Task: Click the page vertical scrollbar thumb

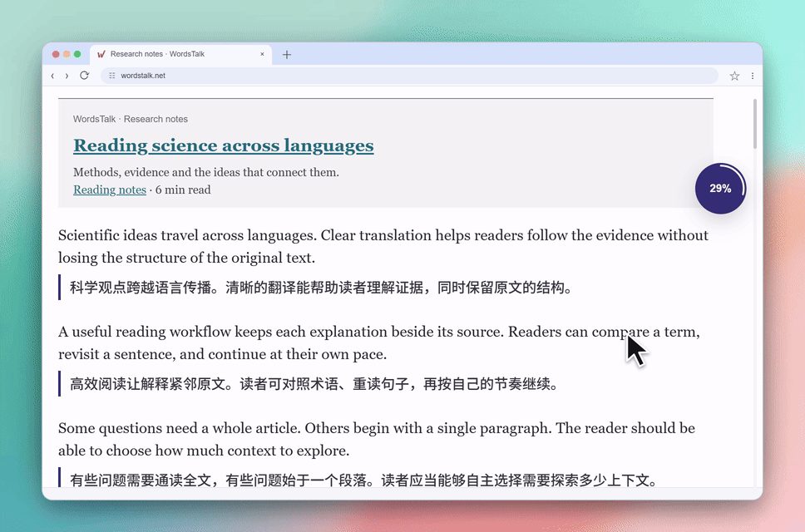Action: click(x=755, y=124)
